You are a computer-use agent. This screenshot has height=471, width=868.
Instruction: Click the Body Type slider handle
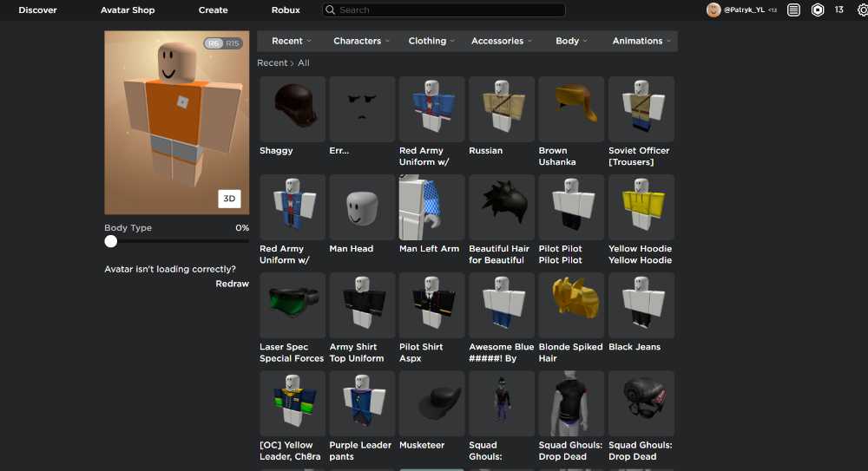[x=111, y=241]
